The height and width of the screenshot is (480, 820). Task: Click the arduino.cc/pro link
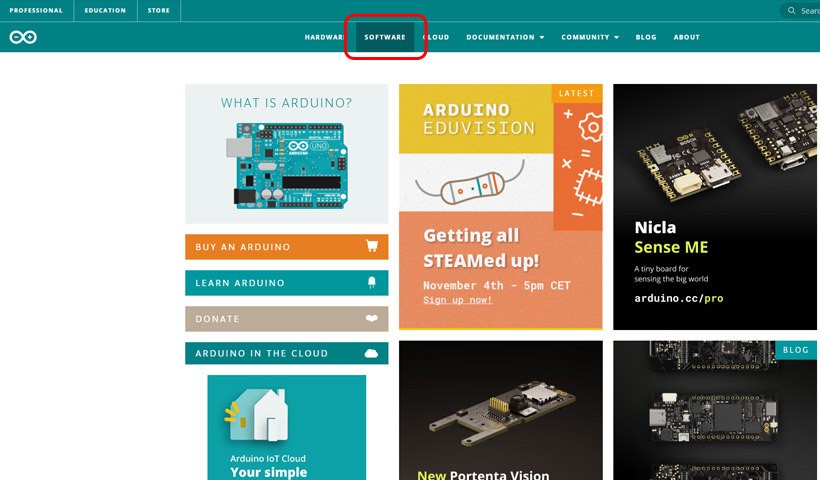679,299
